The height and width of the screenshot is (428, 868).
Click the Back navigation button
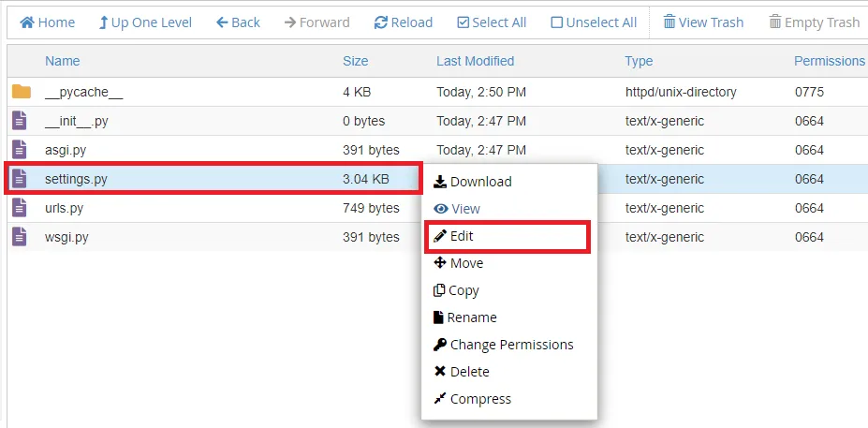point(238,22)
